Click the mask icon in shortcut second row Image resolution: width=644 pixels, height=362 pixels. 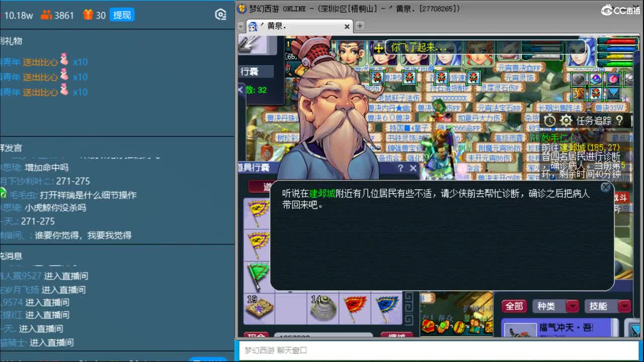click(596, 94)
